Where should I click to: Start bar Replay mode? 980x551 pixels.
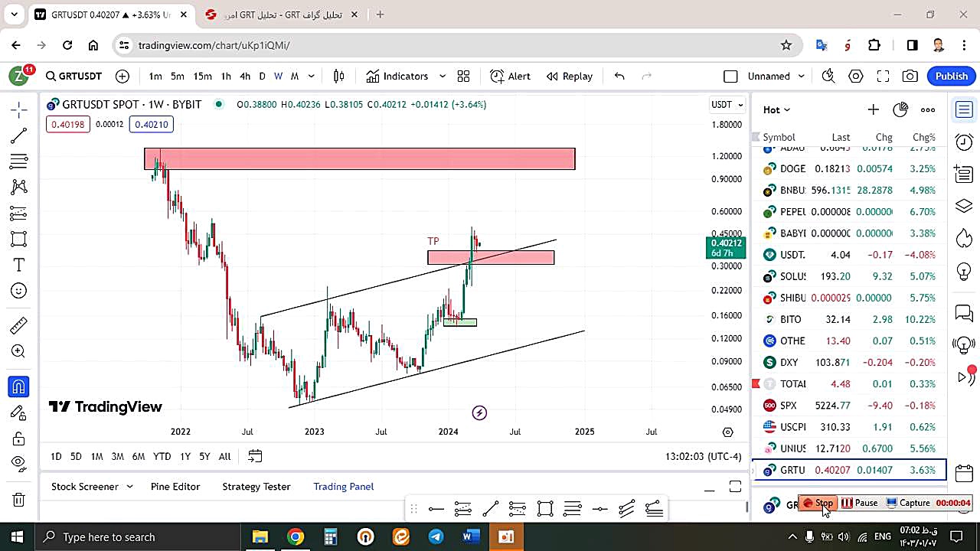coord(570,76)
